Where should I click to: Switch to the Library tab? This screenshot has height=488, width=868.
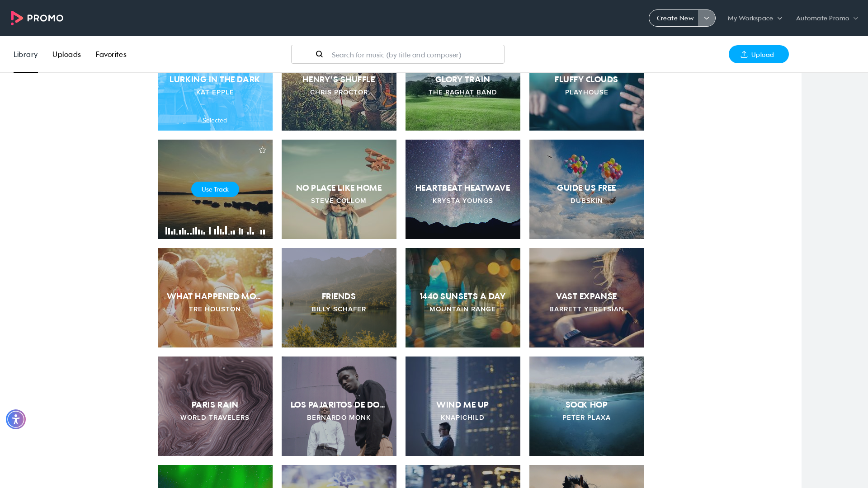(25, 54)
